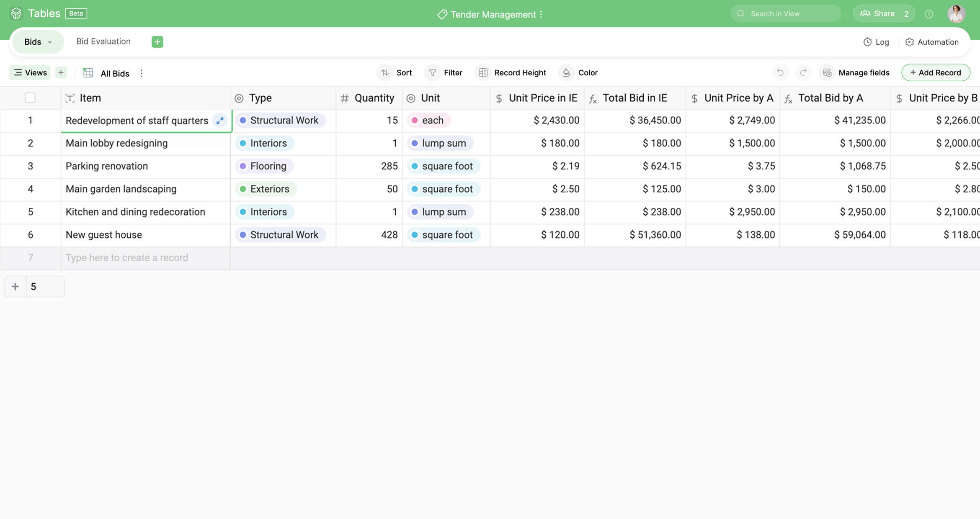Open the help question mark icon
This screenshot has width=980, height=519.
(x=929, y=14)
